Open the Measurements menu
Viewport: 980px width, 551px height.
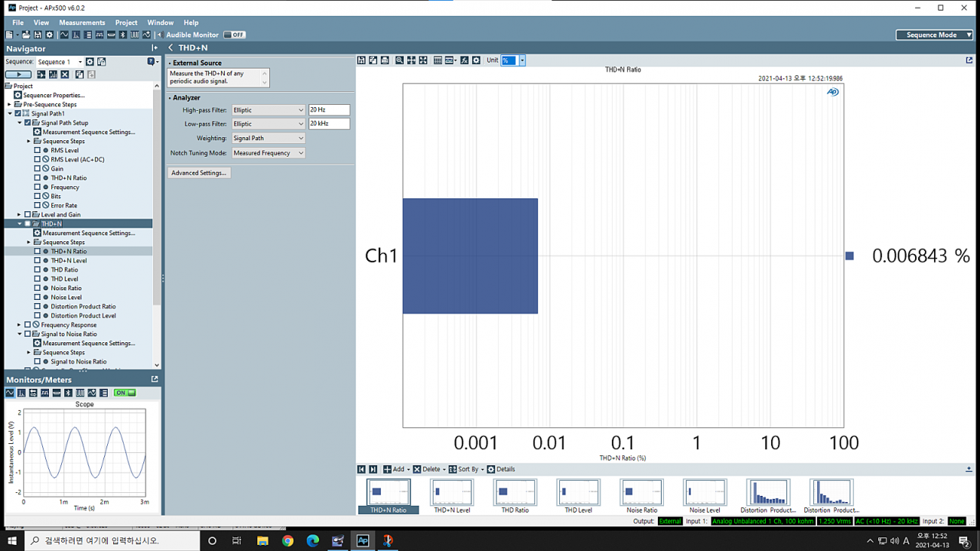coord(82,23)
